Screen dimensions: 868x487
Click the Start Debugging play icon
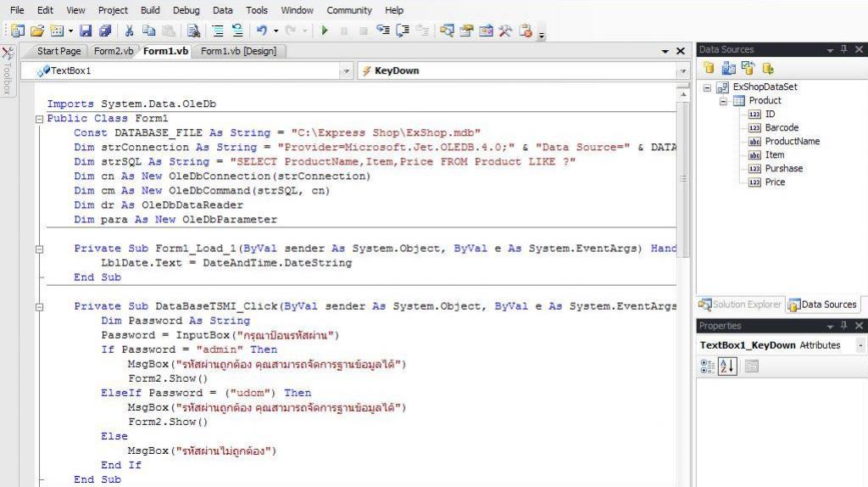pyautogui.click(x=324, y=31)
